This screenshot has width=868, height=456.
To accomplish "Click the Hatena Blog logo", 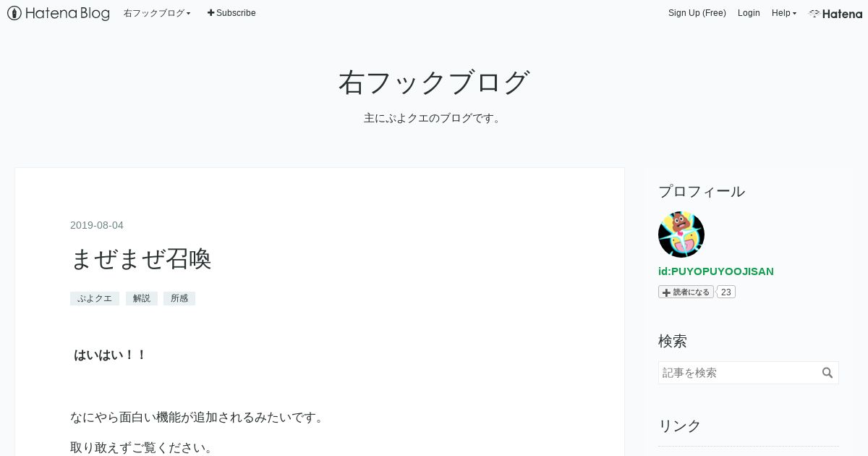I will click(59, 13).
